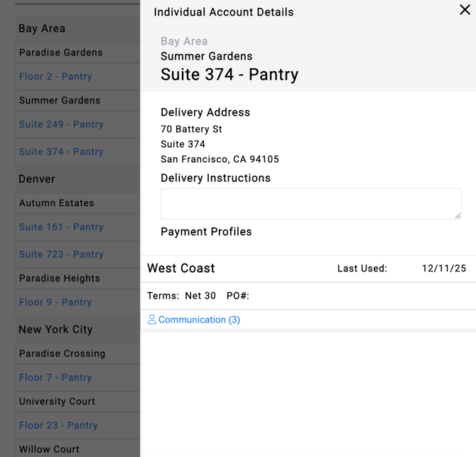Grab the Delivery Instructions resize handle
Image resolution: width=476 pixels, height=457 pixels.
[x=458, y=215]
